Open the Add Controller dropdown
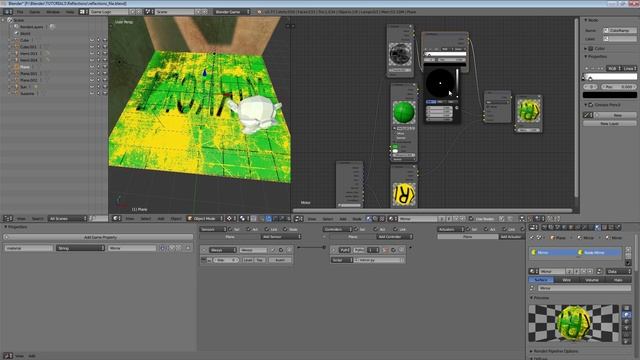 pos(394,237)
